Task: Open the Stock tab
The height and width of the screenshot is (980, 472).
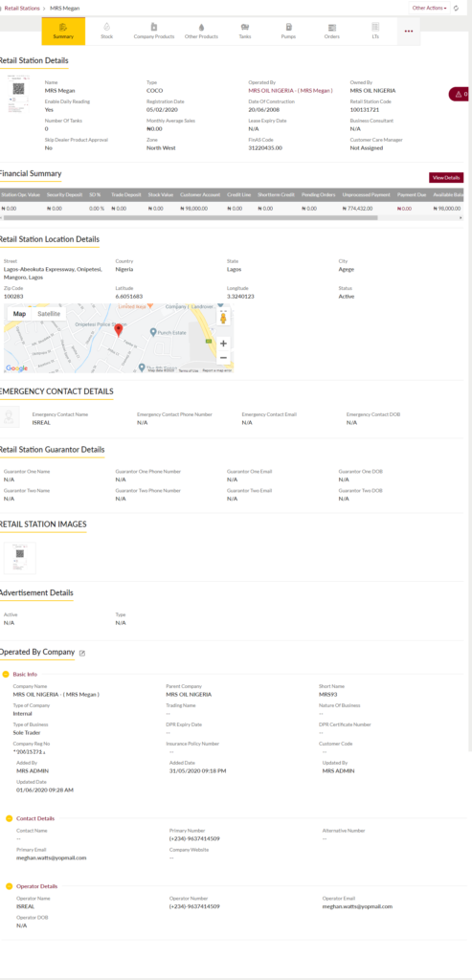Action: [x=107, y=32]
